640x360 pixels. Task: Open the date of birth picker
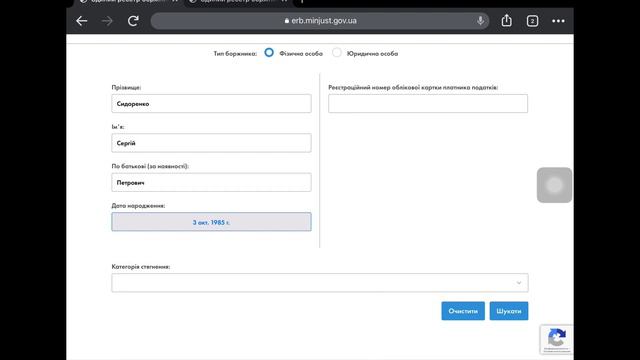tap(211, 222)
